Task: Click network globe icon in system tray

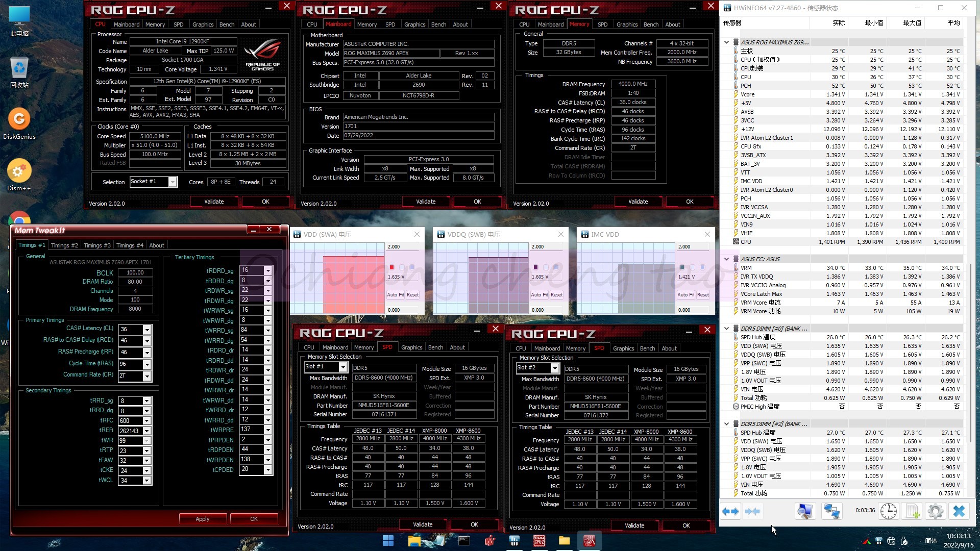Action: [891, 541]
